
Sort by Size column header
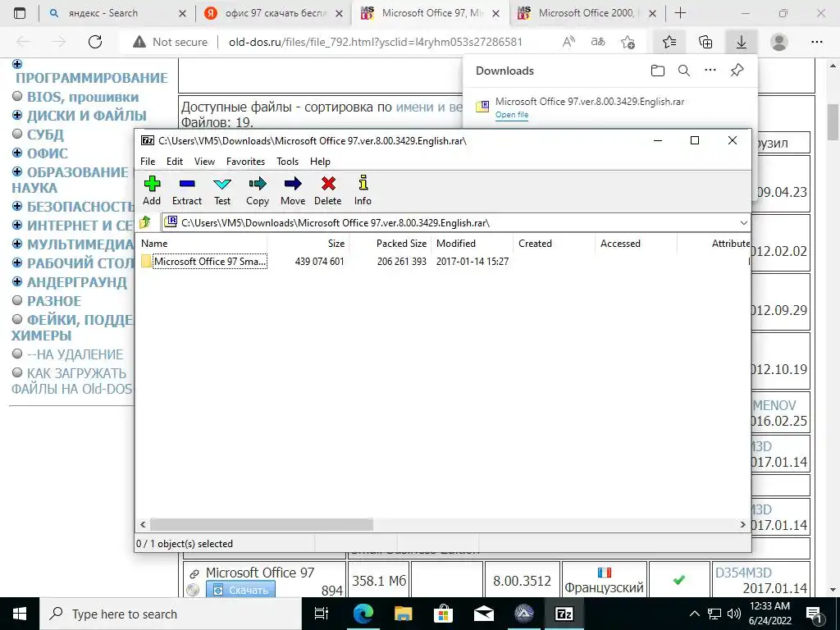pyautogui.click(x=336, y=243)
